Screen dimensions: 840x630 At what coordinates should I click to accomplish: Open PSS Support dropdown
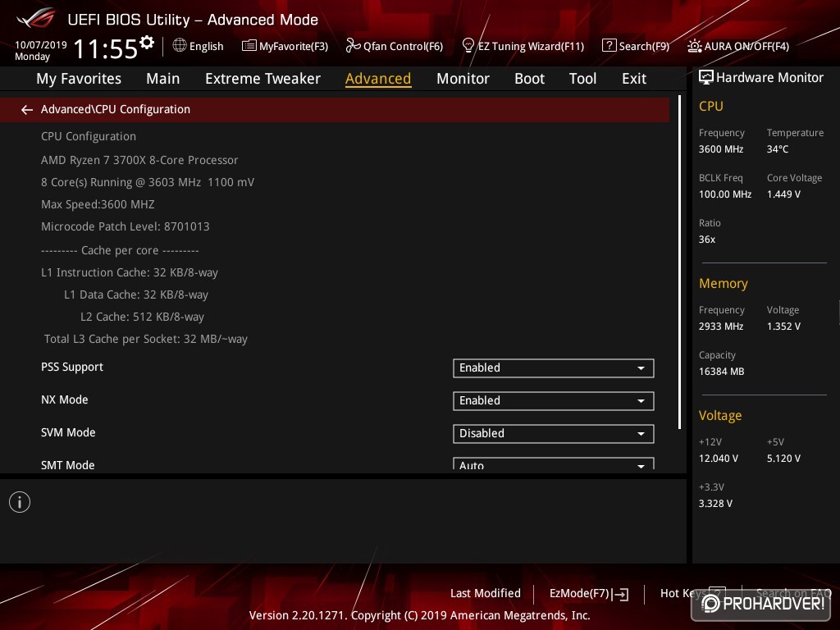click(x=553, y=368)
